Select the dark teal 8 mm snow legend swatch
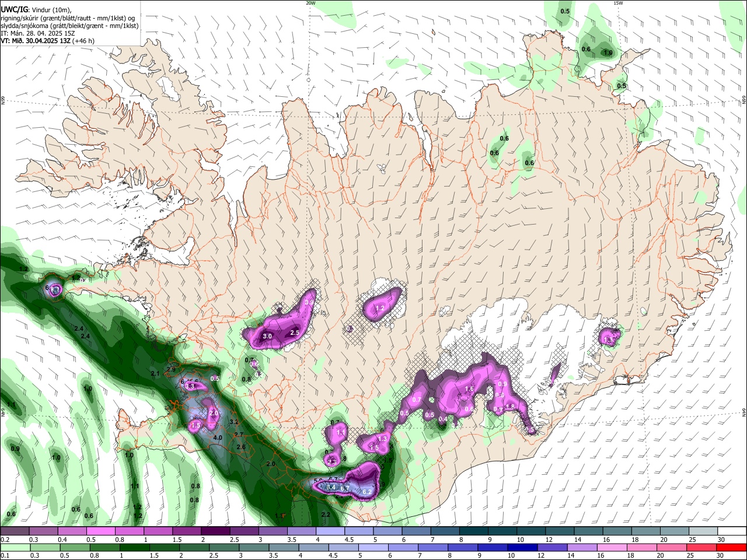This screenshot has height=560, width=747. click(473, 531)
